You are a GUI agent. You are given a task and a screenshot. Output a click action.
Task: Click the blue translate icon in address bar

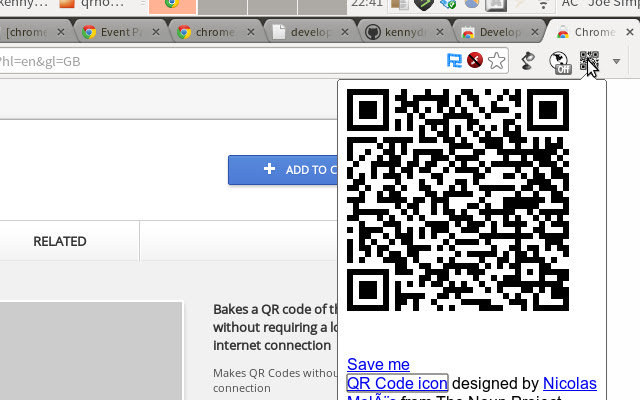(454, 61)
